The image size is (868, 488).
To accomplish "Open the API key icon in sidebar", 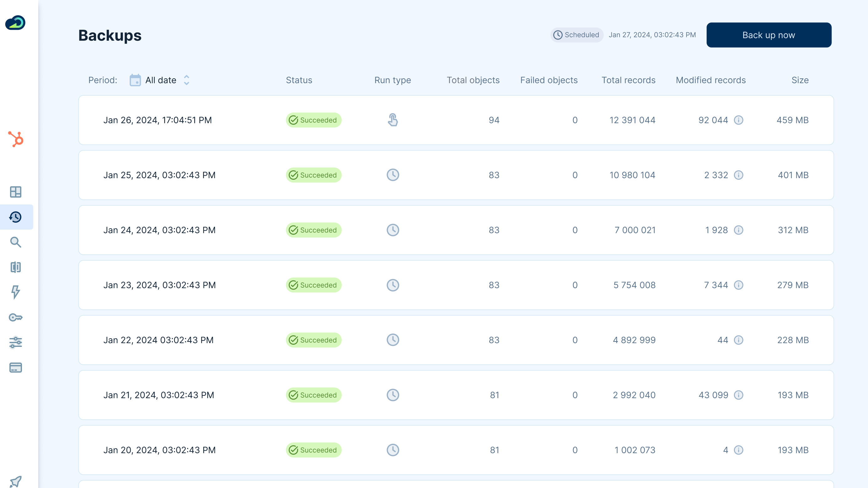I will click(16, 317).
